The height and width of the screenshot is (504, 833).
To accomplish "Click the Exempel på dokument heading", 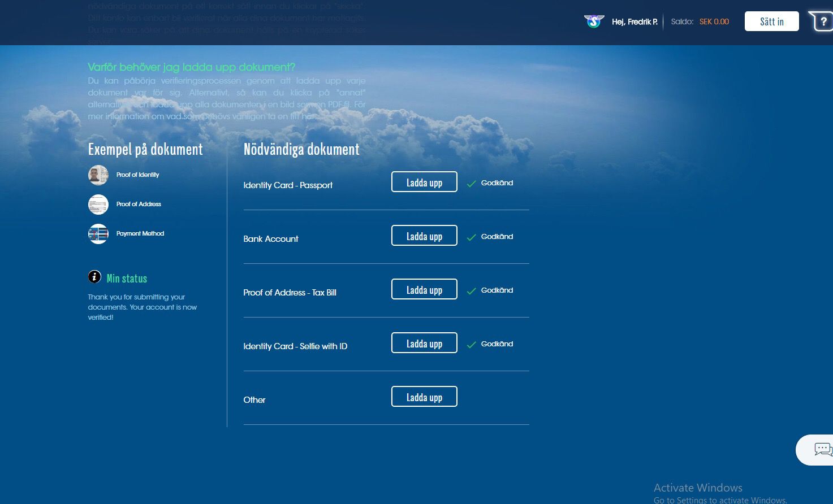I will (145, 149).
